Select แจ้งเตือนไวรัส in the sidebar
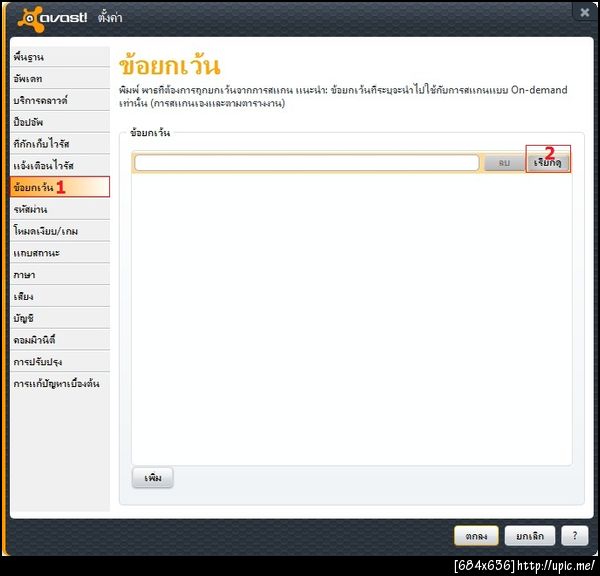The image size is (600, 576). (x=60, y=166)
